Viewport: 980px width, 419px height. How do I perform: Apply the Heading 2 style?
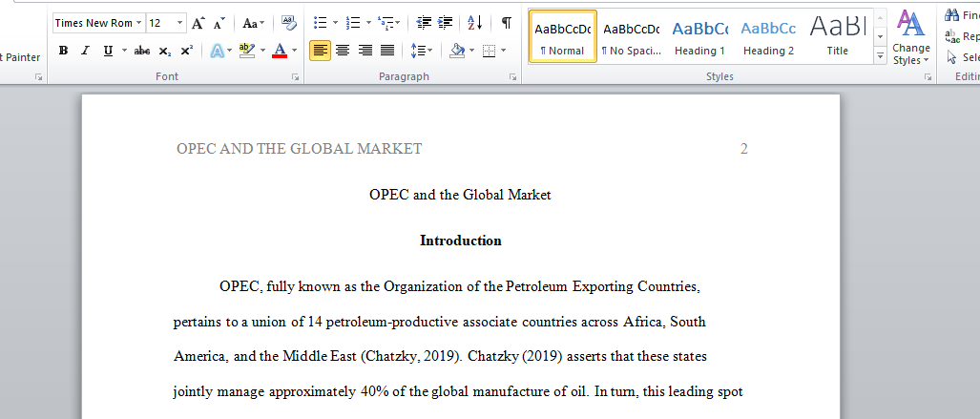pyautogui.click(x=769, y=37)
